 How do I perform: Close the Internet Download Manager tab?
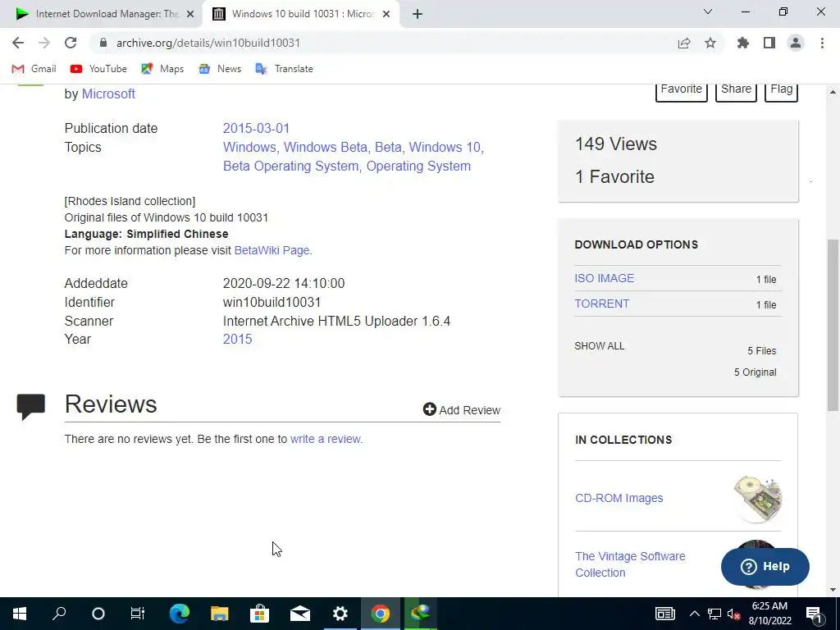click(190, 15)
